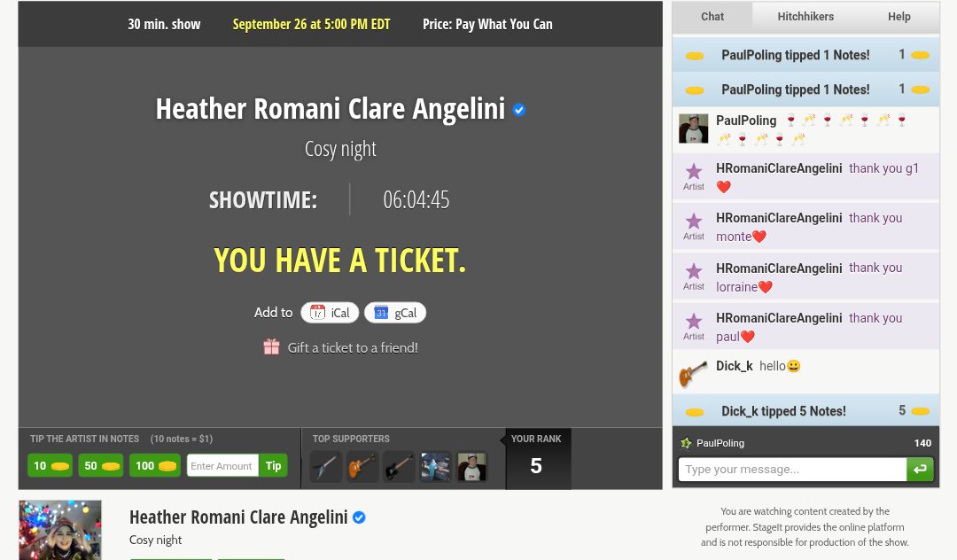Click the coin icon in the 100 notes button
The width and height of the screenshot is (957, 560).
167,466
